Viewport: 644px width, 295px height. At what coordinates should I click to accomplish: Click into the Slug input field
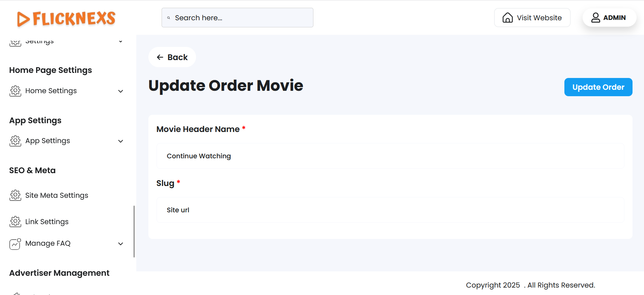pyautogui.click(x=390, y=210)
